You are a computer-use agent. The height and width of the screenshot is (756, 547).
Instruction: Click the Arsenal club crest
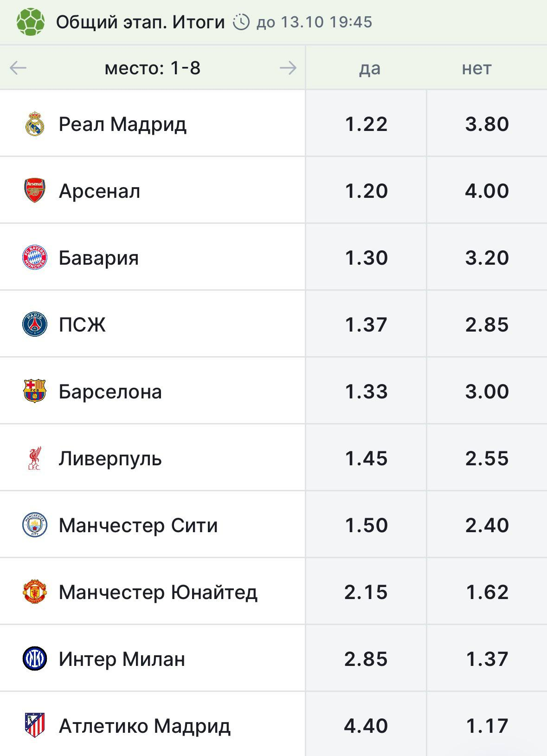[x=35, y=190]
